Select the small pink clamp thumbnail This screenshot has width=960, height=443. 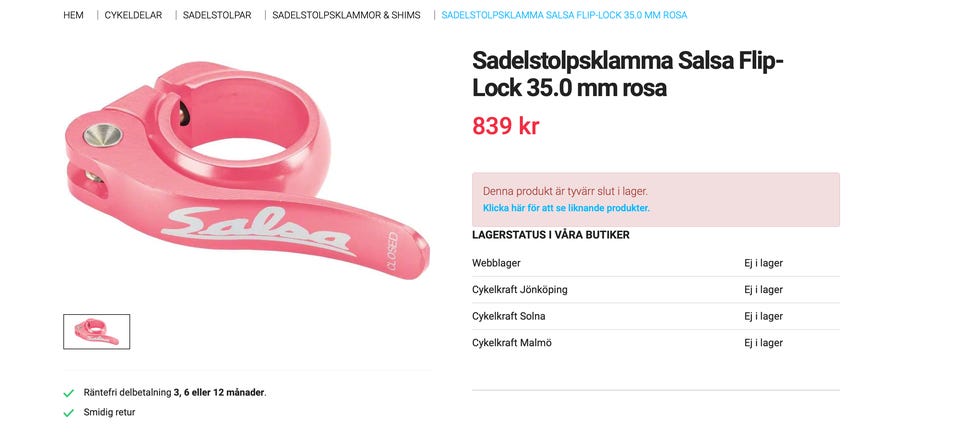pyautogui.click(x=97, y=331)
